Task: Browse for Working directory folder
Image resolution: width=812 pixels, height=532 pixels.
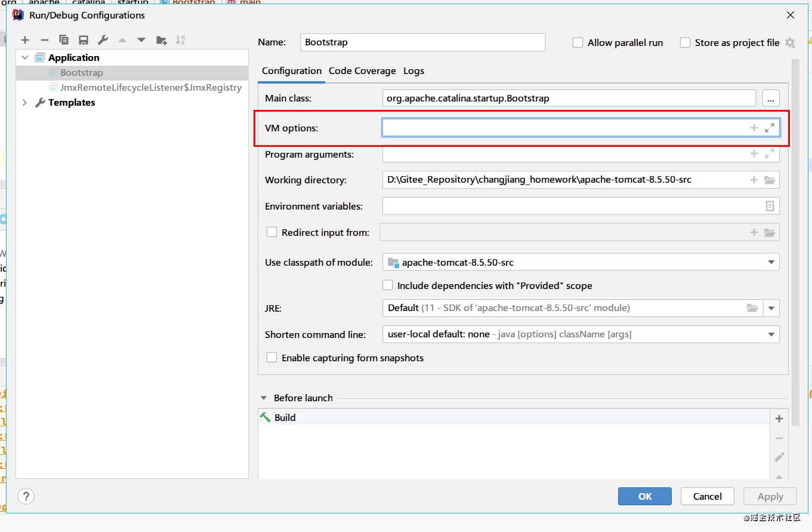Action: 770,180
